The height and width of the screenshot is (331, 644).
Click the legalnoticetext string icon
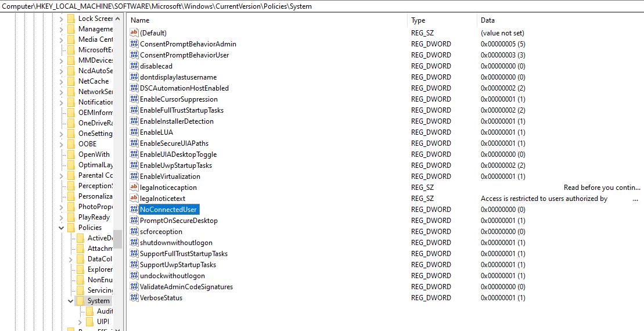pyautogui.click(x=134, y=199)
